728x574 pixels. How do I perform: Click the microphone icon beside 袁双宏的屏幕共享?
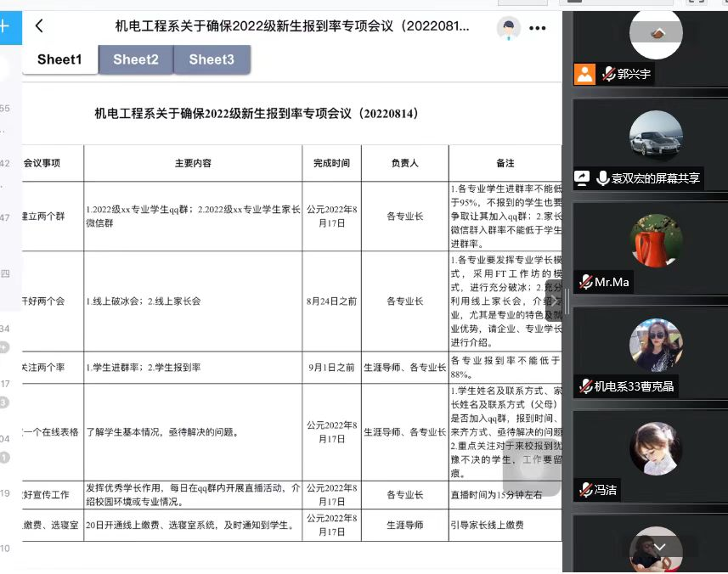602,177
